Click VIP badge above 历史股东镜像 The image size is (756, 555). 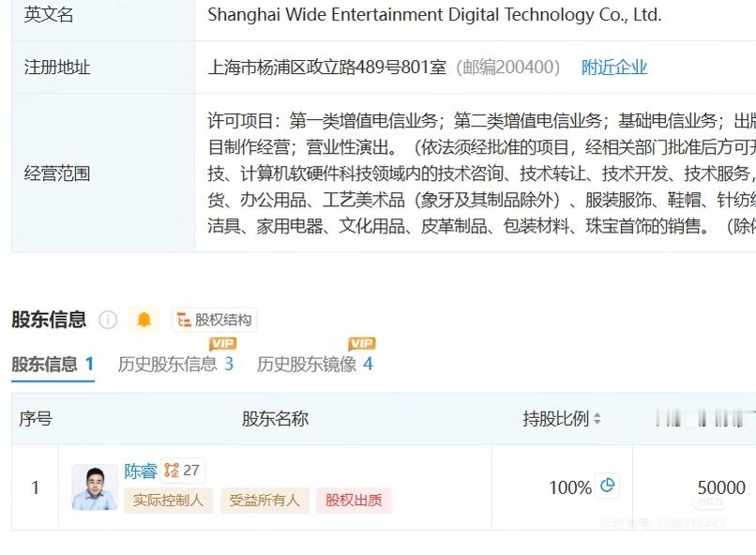362,343
